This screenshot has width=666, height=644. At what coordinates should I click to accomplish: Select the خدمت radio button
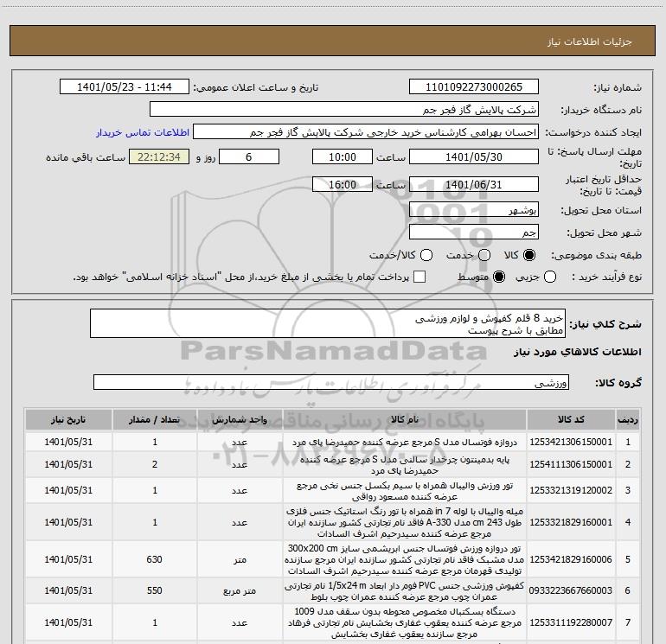[x=484, y=255]
